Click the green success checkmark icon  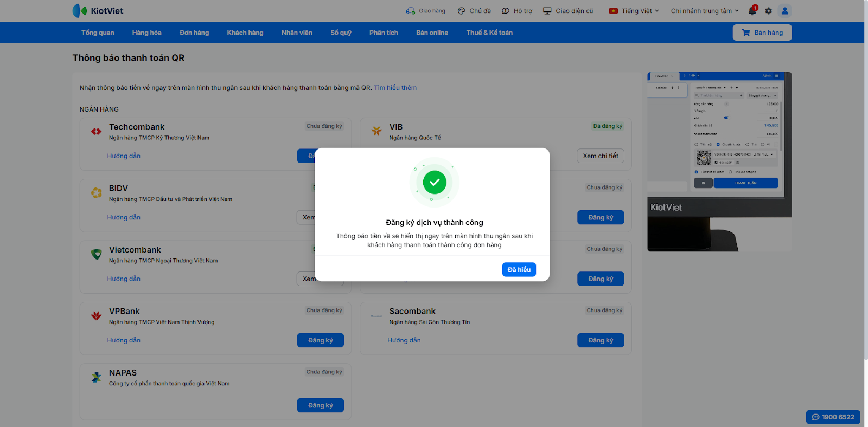coord(435,182)
